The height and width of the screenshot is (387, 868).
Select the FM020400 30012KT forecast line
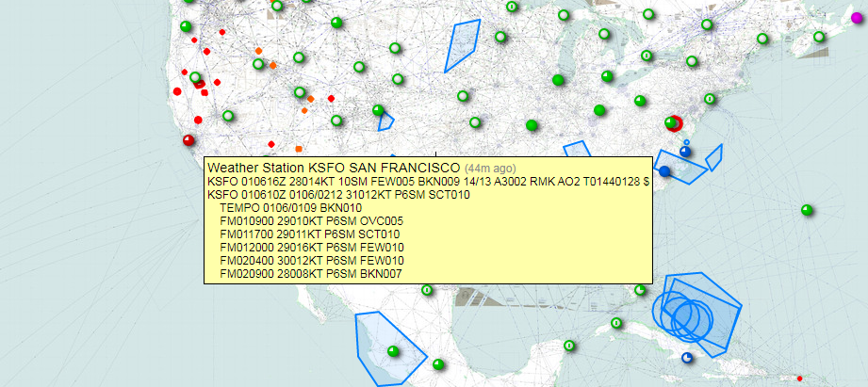pos(312,261)
